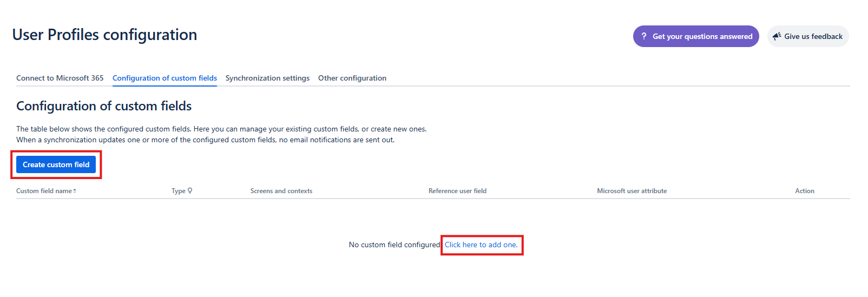Click the lightbulb hint icon beside Type
Screen dimensions: 868x297
point(190,190)
